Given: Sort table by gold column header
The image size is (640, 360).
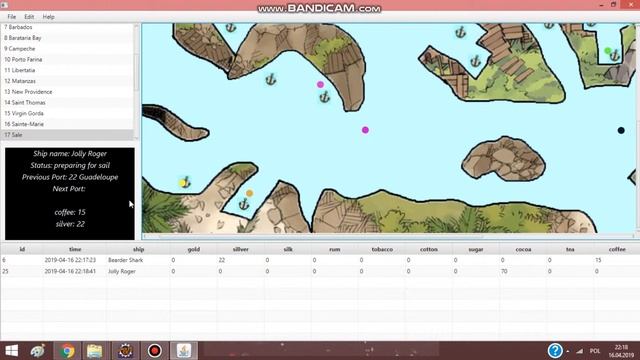Looking at the screenshot, I should pyautogui.click(x=193, y=249).
